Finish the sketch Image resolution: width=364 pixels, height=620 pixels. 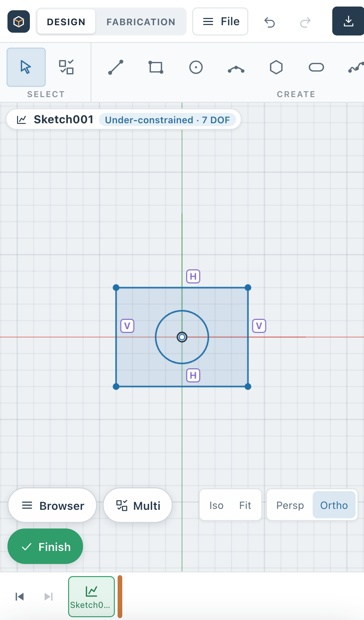pyautogui.click(x=45, y=547)
